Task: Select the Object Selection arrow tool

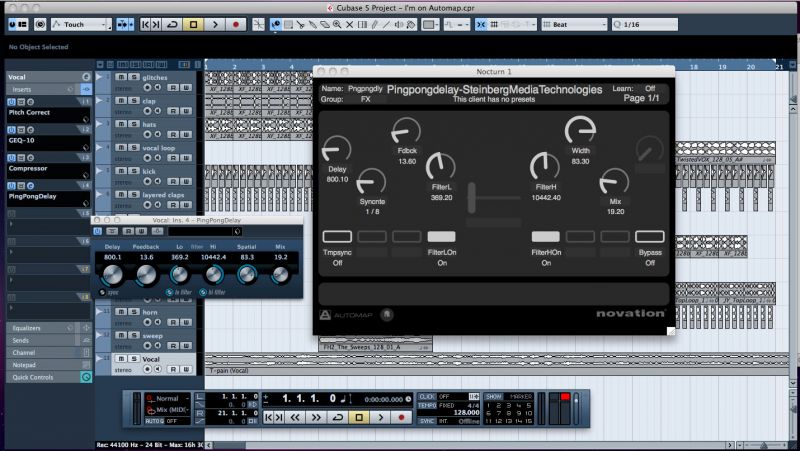Action: [x=276, y=24]
